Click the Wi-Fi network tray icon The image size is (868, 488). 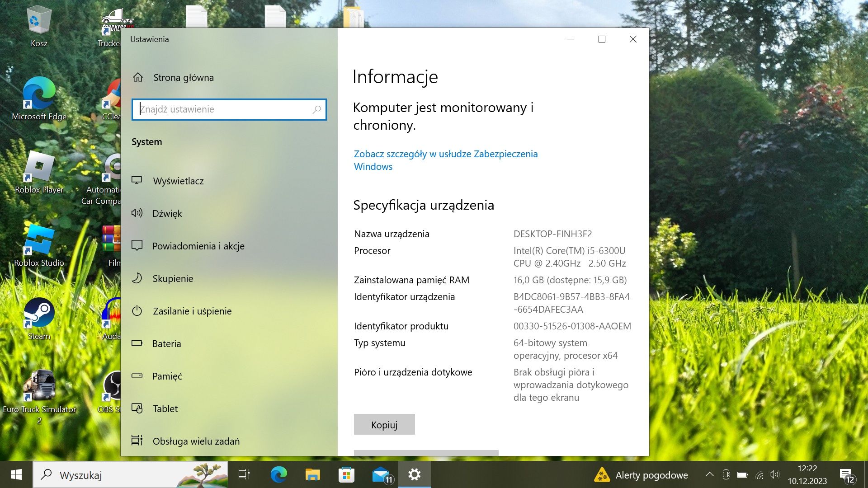pos(759,475)
